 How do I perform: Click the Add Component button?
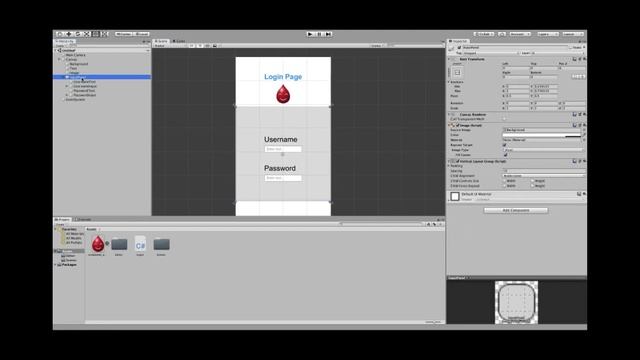pos(516,210)
